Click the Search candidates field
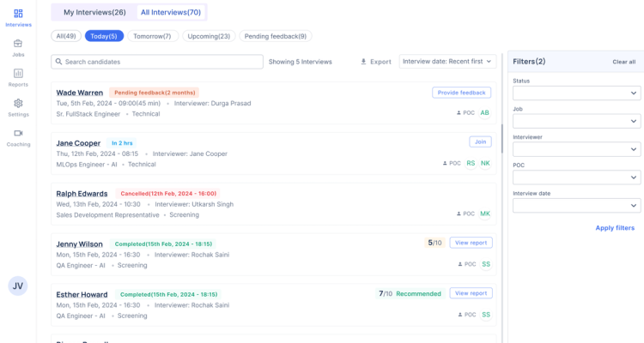644x343 pixels. [x=157, y=62]
